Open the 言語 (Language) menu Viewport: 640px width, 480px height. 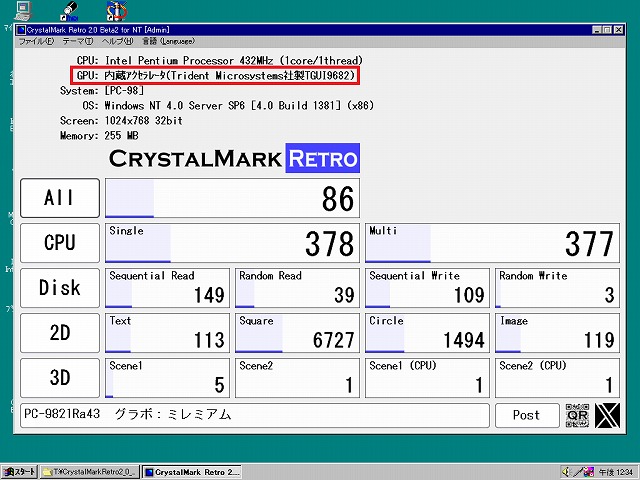pyautogui.click(x=168, y=41)
